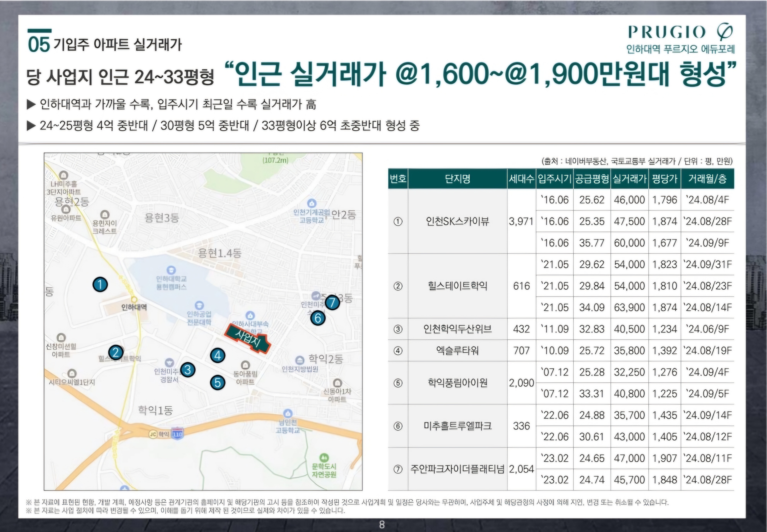This screenshot has height=532, width=767.
Task: Click the 신동아1차아파트 map icon
Action: 337,383
